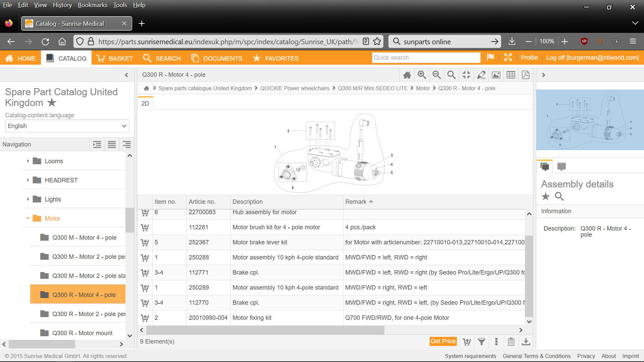The image size is (644, 362).
Task: Click the zoom-in magnifier in the drawing toolbar
Action: click(x=422, y=75)
